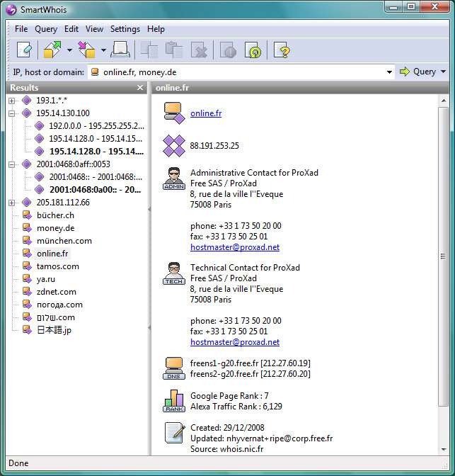The image size is (455, 476).
Task: Click the New query toolbar icon
Action: coord(24,50)
